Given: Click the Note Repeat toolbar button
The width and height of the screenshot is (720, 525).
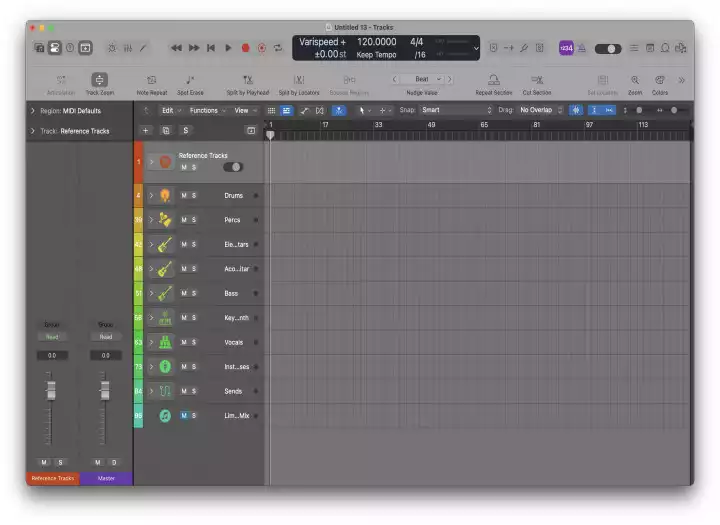Looking at the screenshot, I should point(152,85).
